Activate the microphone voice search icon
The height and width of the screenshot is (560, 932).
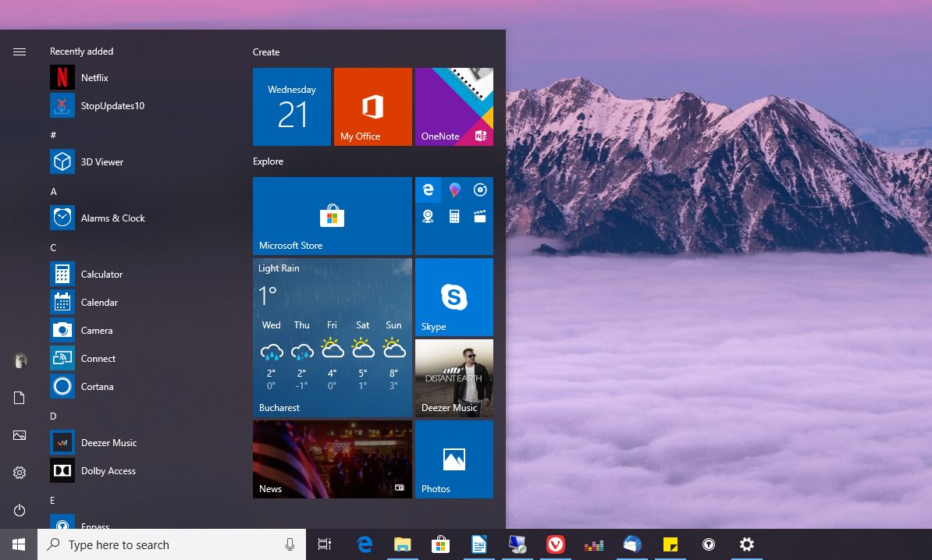pyautogui.click(x=290, y=544)
